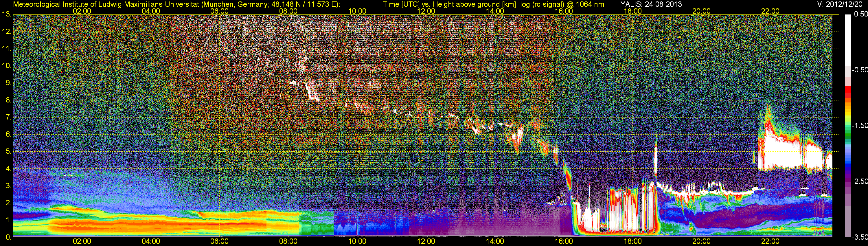The width and height of the screenshot is (868, 246).
Task: Click the '12.' height axis label
Action: 7,32
